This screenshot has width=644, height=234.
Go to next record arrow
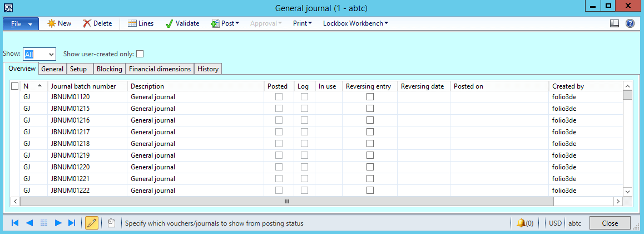pyautogui.click(x=58, y=223)
